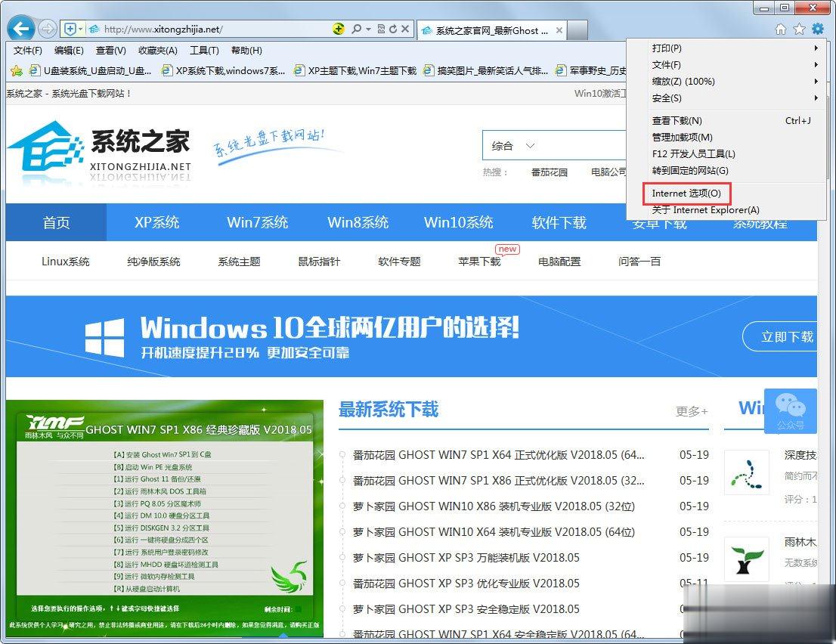The height and width of the screenshot is (644, 836).
Task: Go to Win10系统 navigation tab
Action: pos(459,222)
